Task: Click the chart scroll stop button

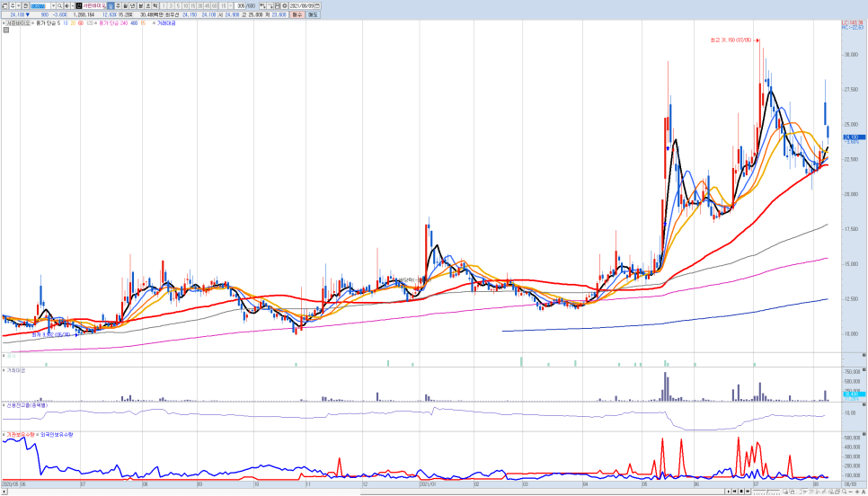Action: click(x=741, y=492)
